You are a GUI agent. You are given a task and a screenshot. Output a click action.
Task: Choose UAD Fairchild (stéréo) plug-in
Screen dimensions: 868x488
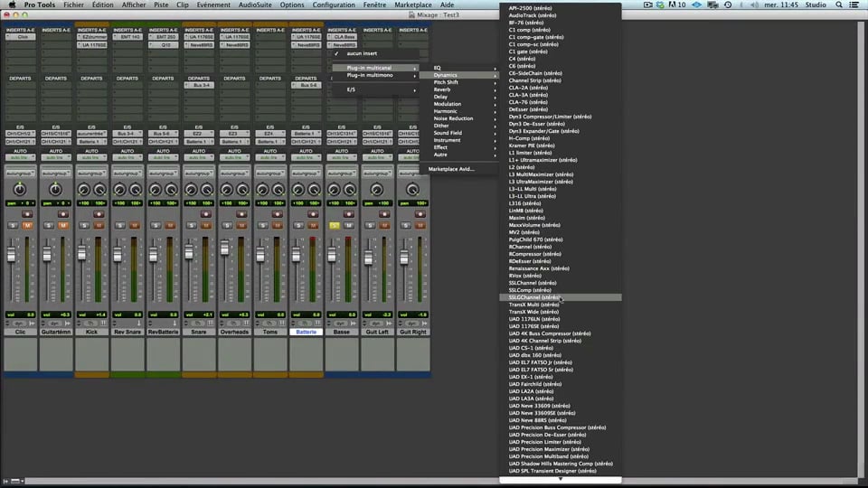(x=561, y=384)
